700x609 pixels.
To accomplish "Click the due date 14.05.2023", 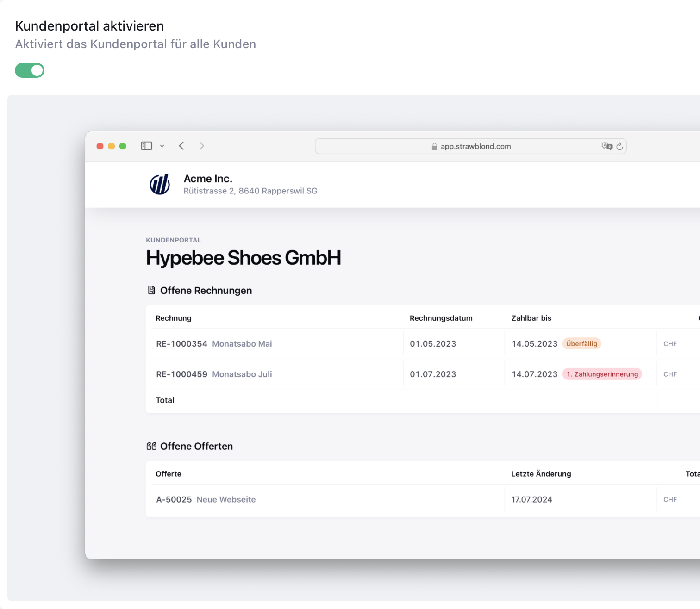I will click(535, 344).
